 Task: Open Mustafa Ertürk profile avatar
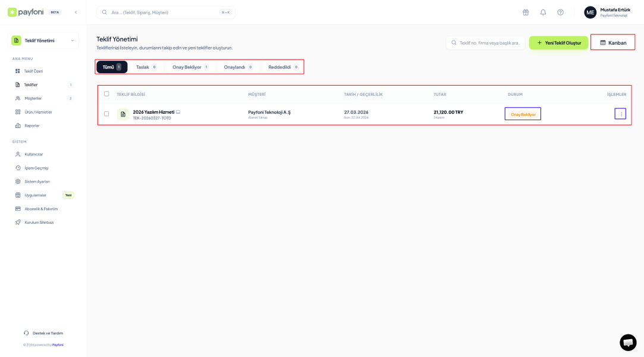click(590, 12)
